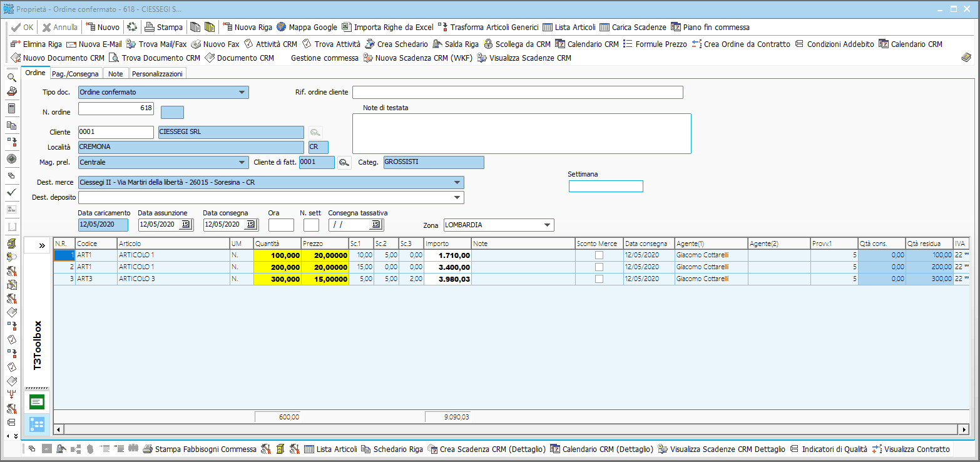Click the Importo column header
This screenshot has width=980, height=462.
pos(447,244)
